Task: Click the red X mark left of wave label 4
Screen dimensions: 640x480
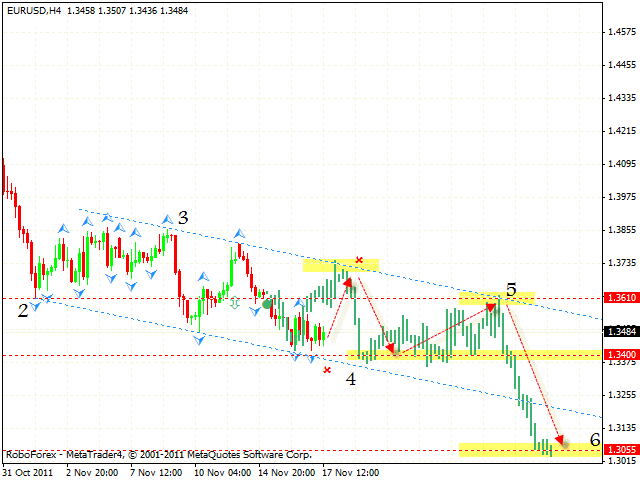Action: [x=327, y=369]
